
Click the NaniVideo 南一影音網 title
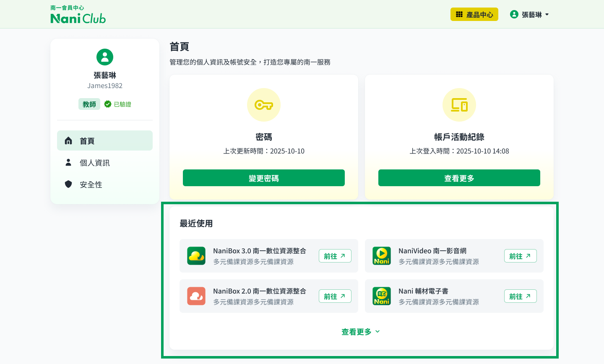point(432,251)
